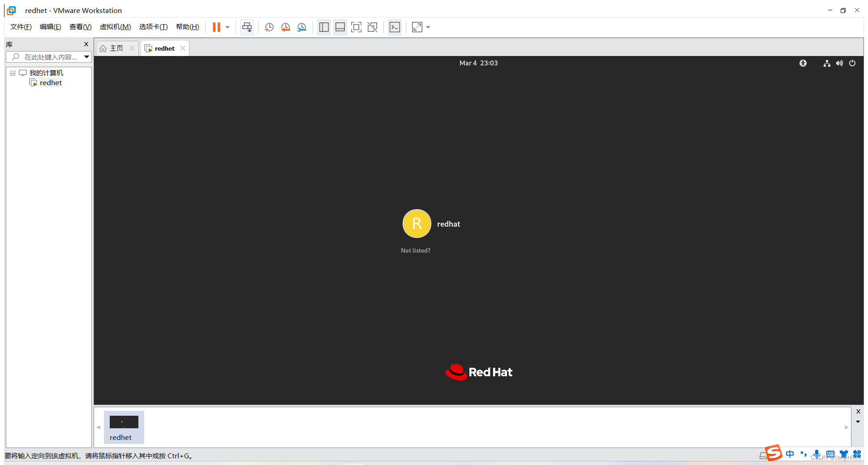The height and width of the screenshot is (465, 868).
Task: Close the thumbnail bar
Action: pyautogui.click(x=858, y=412)
